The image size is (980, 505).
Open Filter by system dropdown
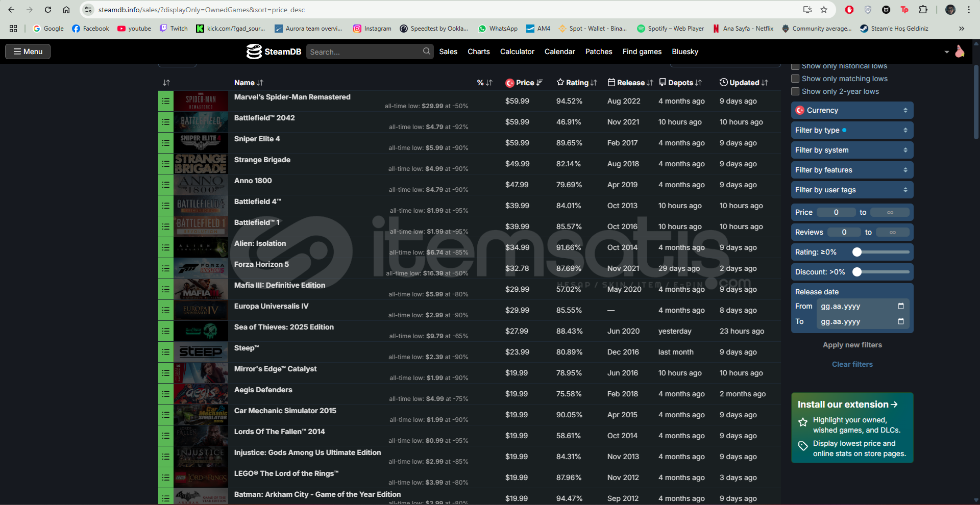[x=852, y=150]
